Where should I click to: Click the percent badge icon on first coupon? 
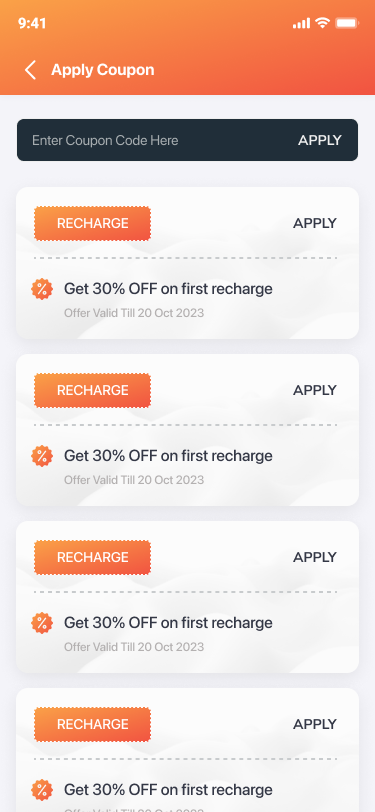tap(42, 289)
